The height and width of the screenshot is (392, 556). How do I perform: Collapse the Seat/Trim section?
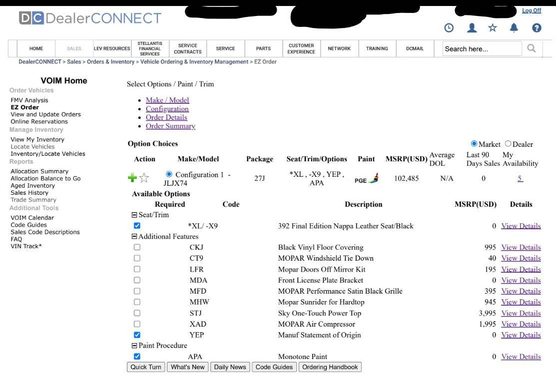pyautogui.click(x=134, y=215)
